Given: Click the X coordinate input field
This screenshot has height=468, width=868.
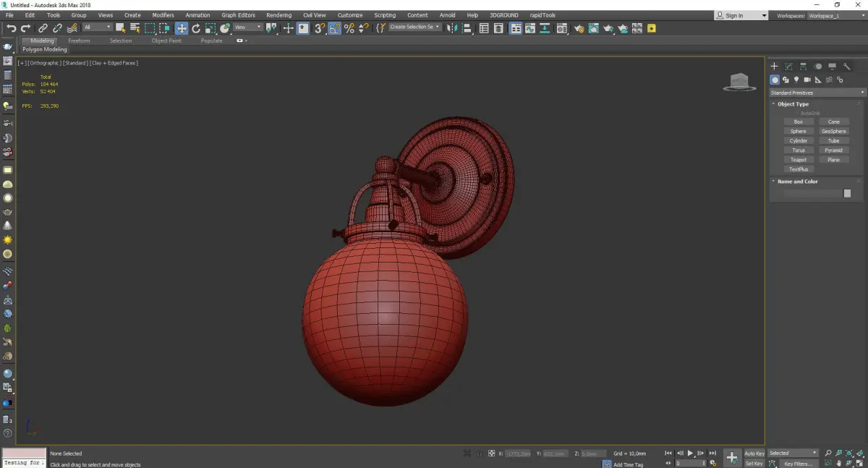Looking at the screenshot, I should pyautogui.click(x=517, y=454).
